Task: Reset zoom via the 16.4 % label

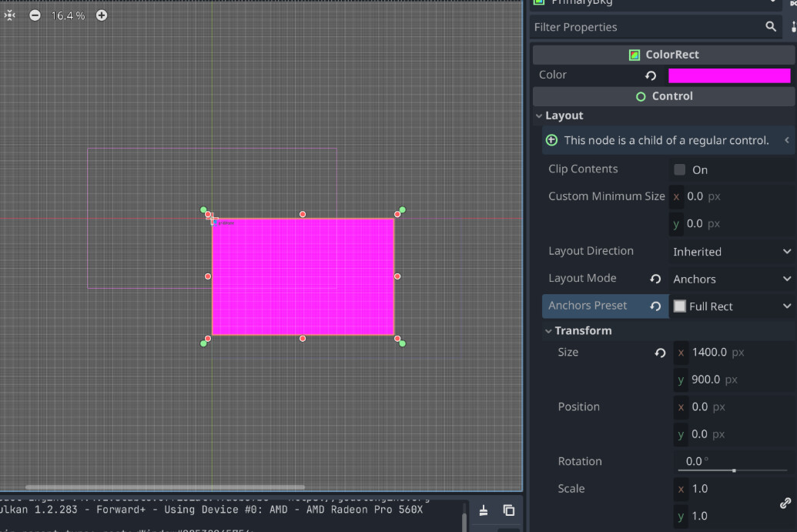Action: (68, 15)
